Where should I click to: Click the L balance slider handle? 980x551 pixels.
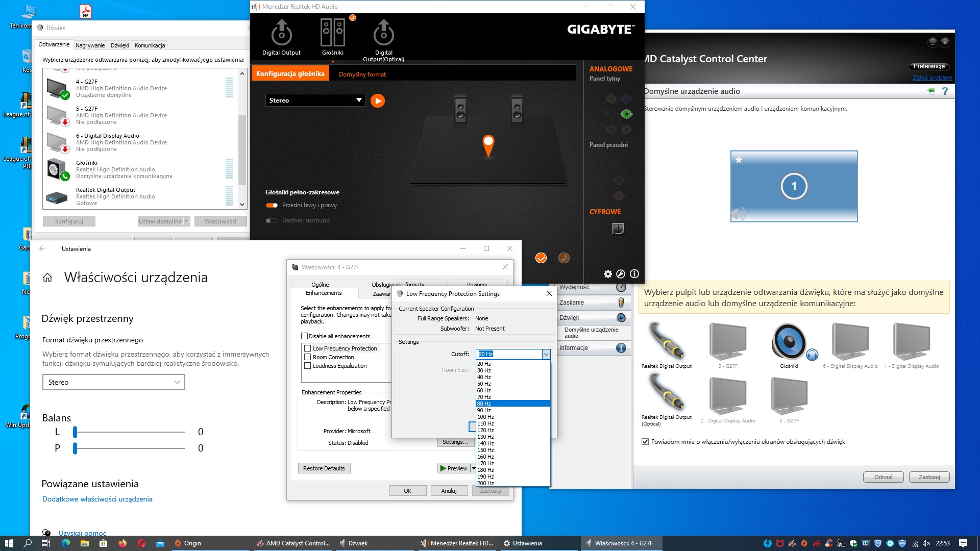coord(75,432)
